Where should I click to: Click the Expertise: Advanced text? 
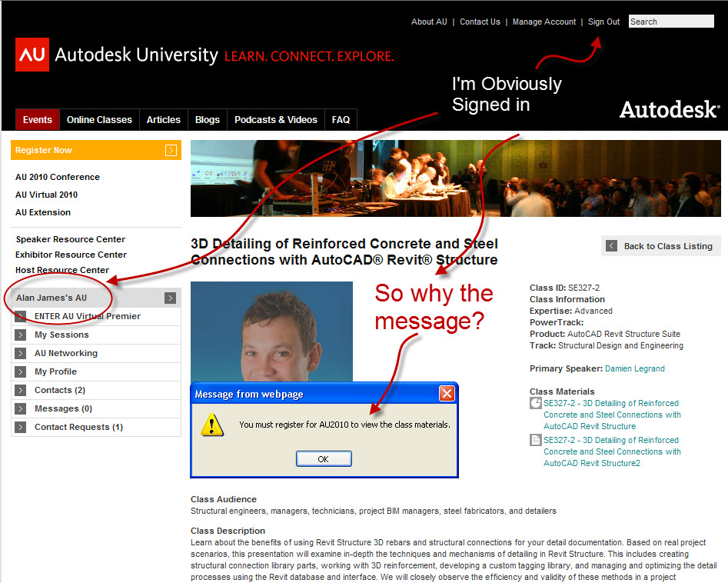click(x=571, y=311)
